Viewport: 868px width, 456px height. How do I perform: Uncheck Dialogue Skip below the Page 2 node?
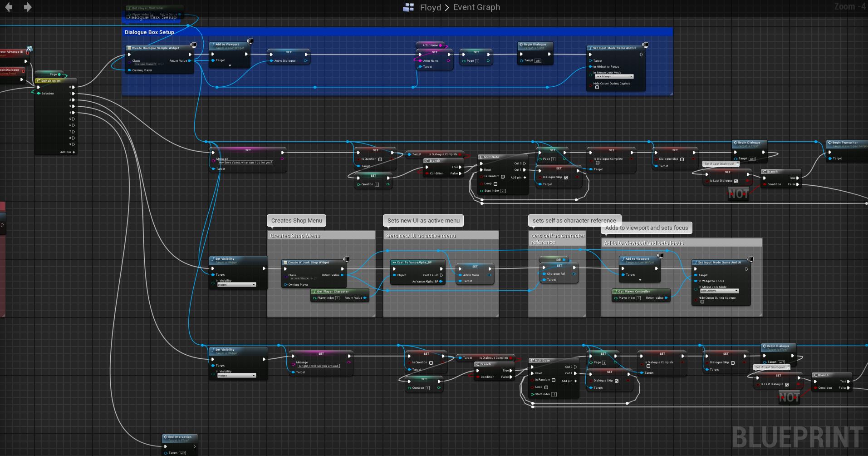566,177
